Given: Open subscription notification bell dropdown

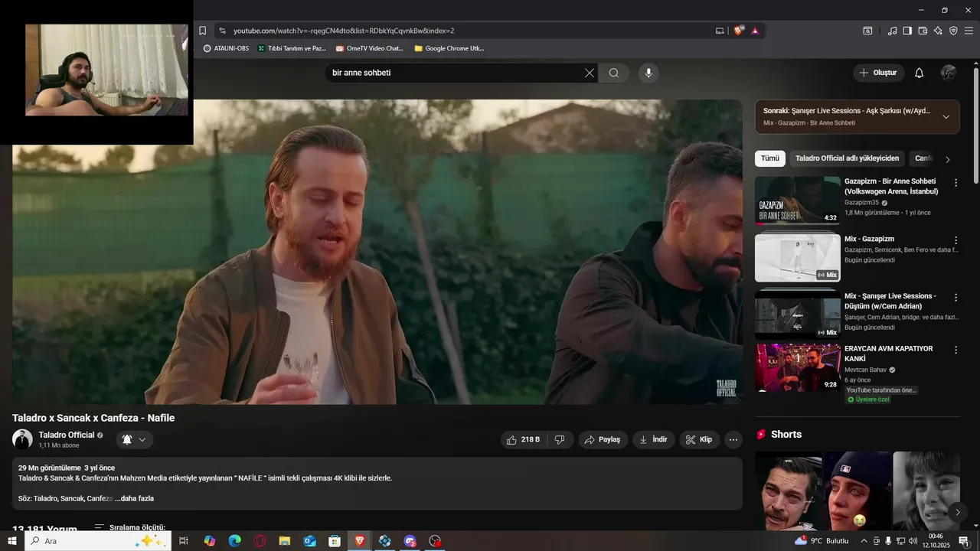Looking at the screenshot, I should click(135, 439).
